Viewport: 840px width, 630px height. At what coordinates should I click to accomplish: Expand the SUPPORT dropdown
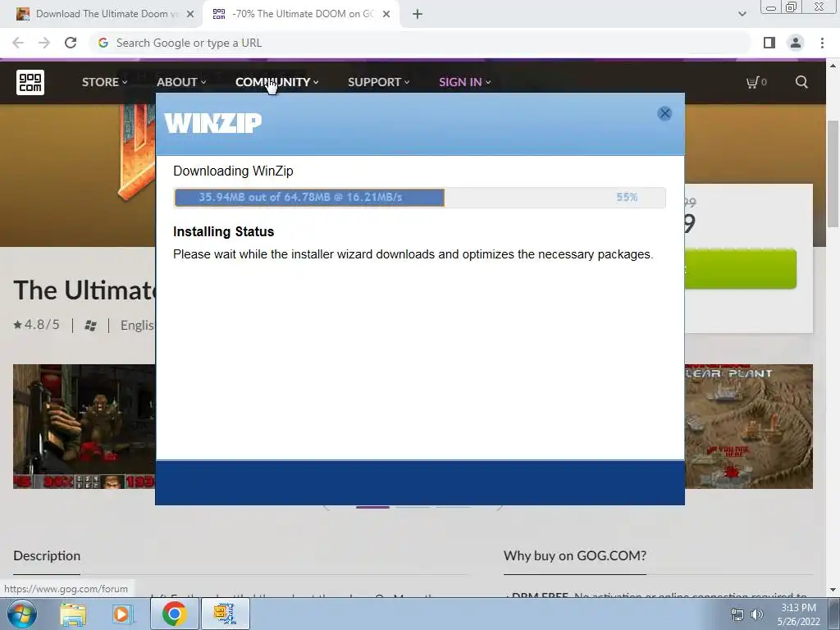(379, 82)
